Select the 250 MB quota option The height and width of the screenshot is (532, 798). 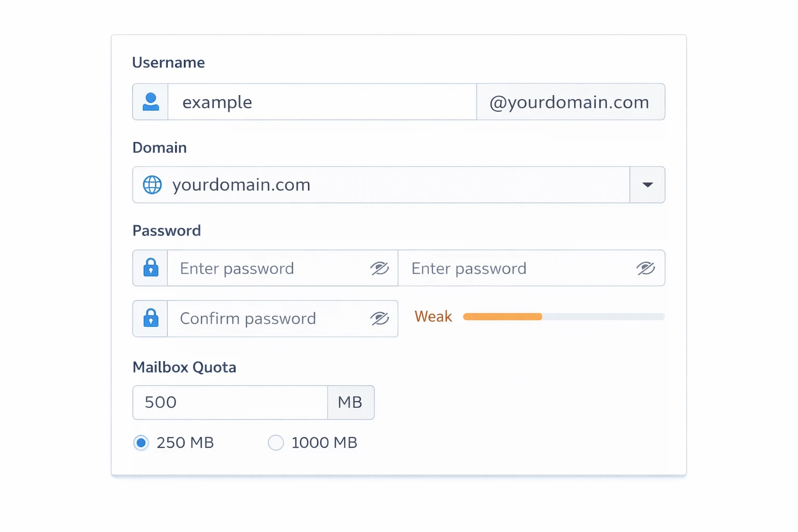click(141, 443)
